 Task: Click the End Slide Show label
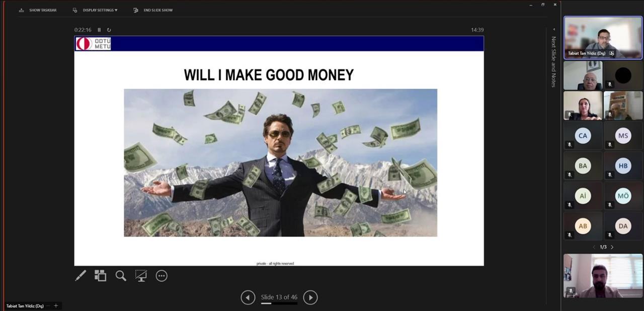point(158,10)
